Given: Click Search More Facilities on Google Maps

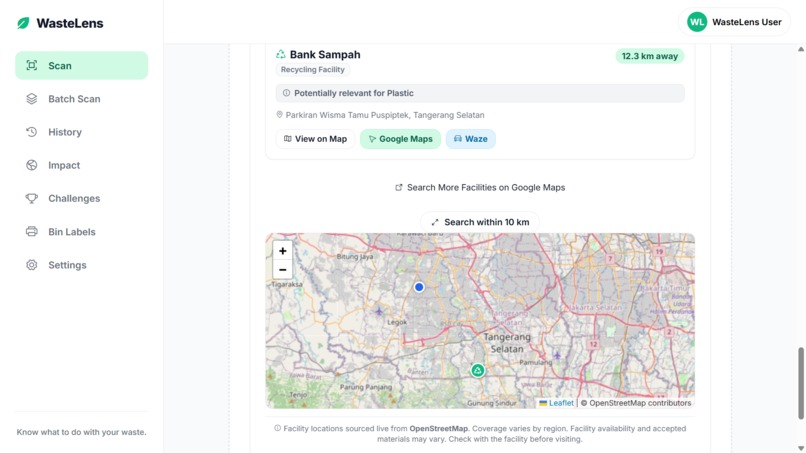Looking at the screenshot, I should point(480,188).
